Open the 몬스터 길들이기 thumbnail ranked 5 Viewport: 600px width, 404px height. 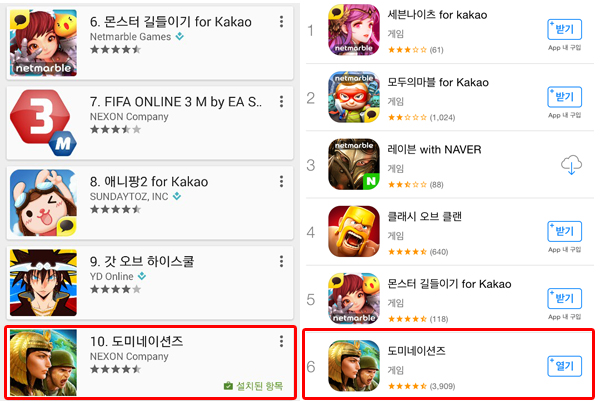pyautogui.click(x=354, y=299)
